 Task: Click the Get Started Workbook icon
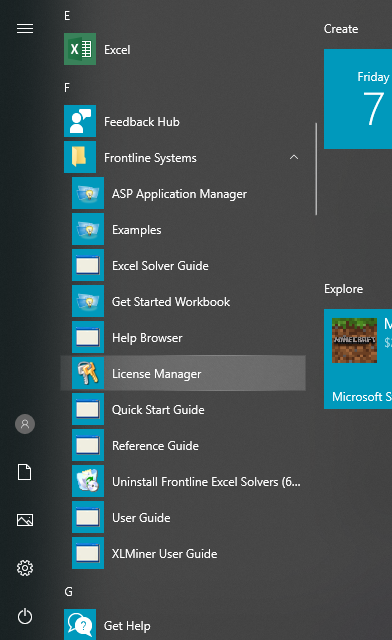pyautogui.click(x=88, y=301)
